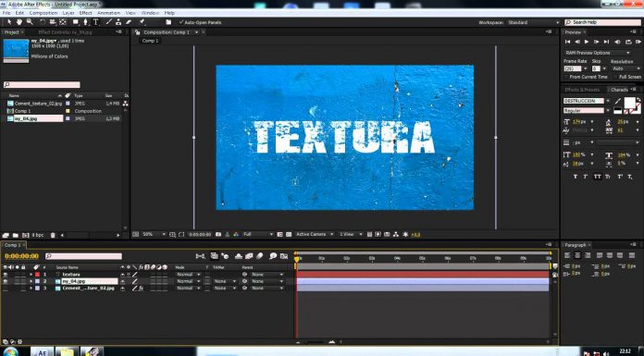Toggle effects fx switch on Cement layer
Image resolution: width=644 pixels, height=356 pixels.
pos(141,288)
